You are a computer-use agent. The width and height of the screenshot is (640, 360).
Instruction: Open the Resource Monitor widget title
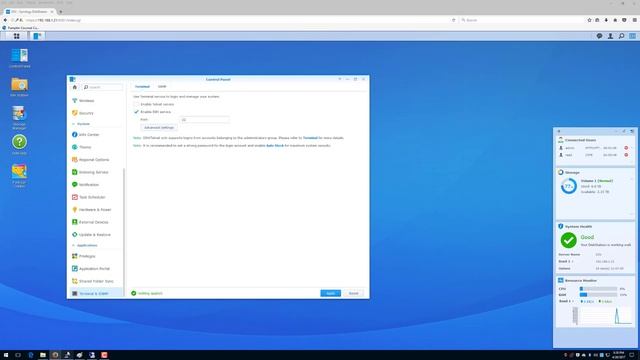pyautogui.click(x=581, y=280)
